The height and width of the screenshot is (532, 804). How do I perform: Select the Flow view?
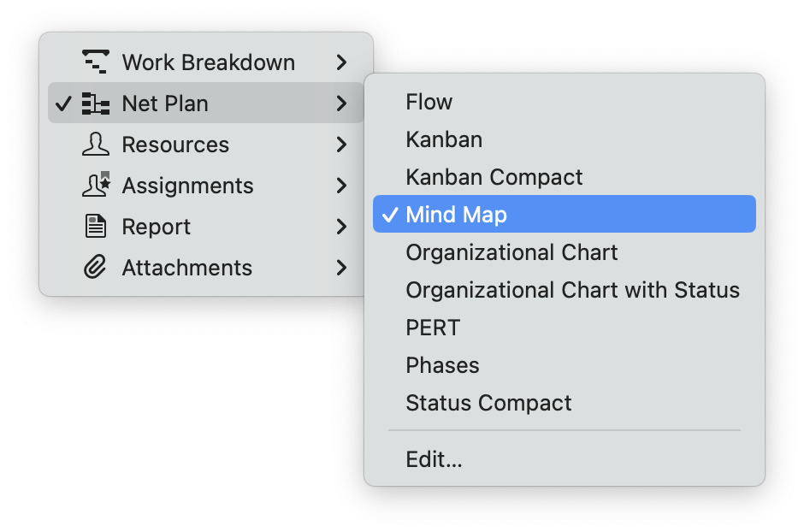pos(429,102)
